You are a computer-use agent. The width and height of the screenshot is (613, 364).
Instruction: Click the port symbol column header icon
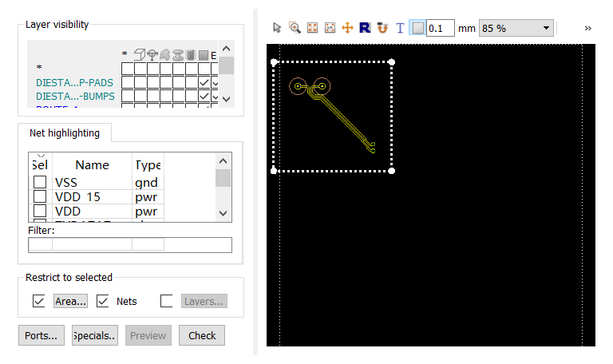(152, 55)
